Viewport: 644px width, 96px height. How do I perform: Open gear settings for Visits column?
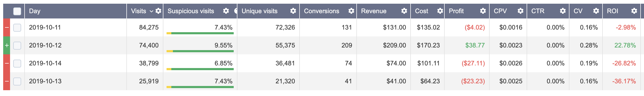[158, 11]
